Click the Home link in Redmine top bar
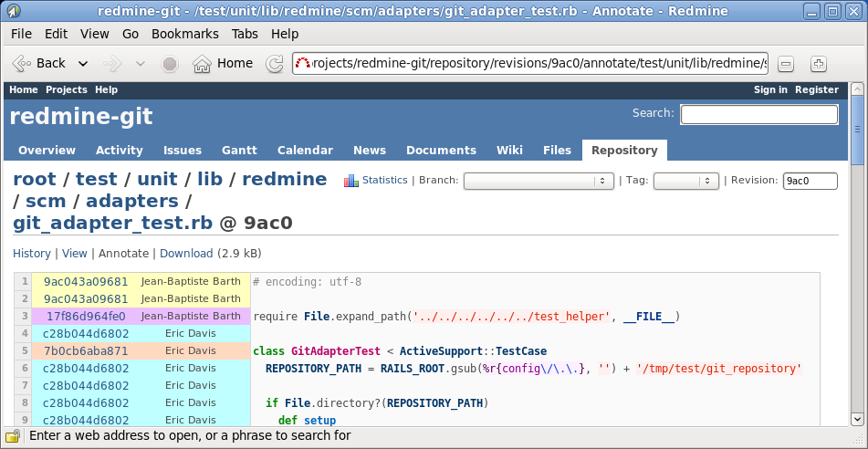Viewport: 868px width, 449px height. click(23, 89)
